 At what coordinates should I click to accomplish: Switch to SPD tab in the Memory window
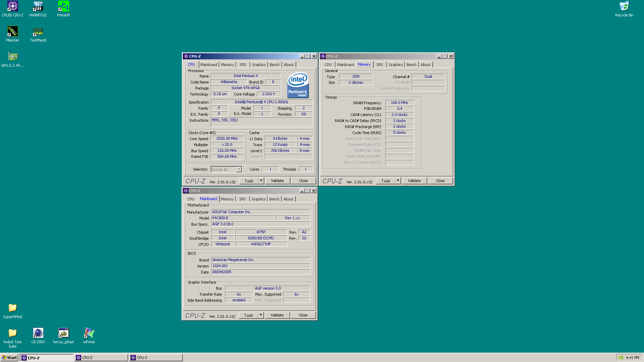coord(380,65)
